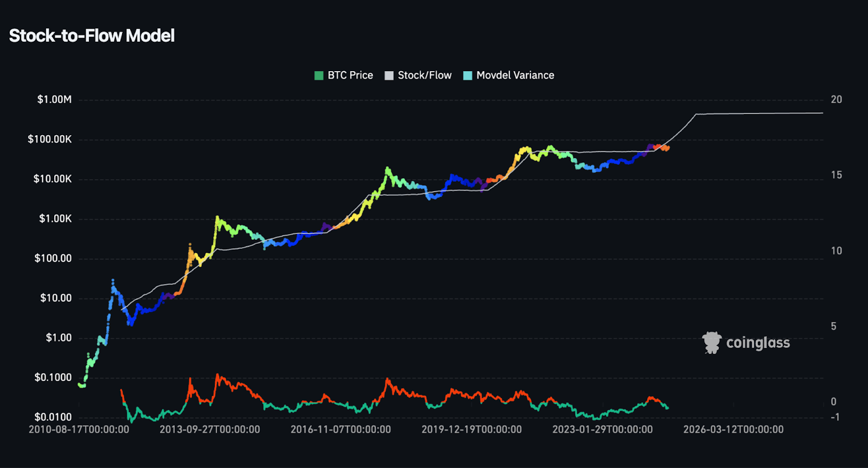The height and width of the screenshot is (468, 868).
Task: Click the right axis value 5
Action: pos(834,326)
